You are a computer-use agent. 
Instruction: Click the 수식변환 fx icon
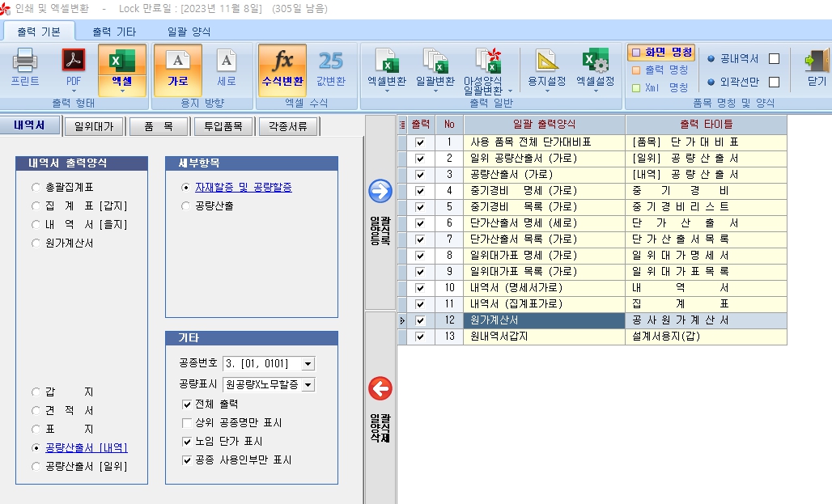click(x=282, y=63)
